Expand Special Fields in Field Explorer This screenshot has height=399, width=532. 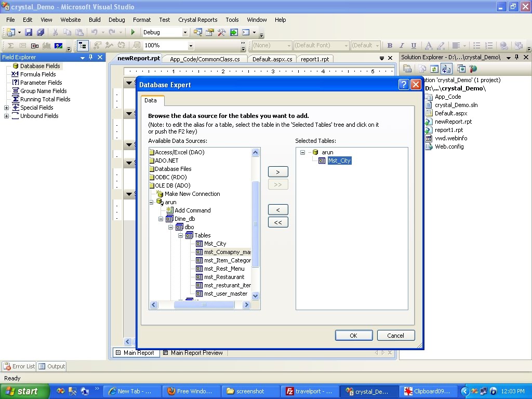(5, 108)
